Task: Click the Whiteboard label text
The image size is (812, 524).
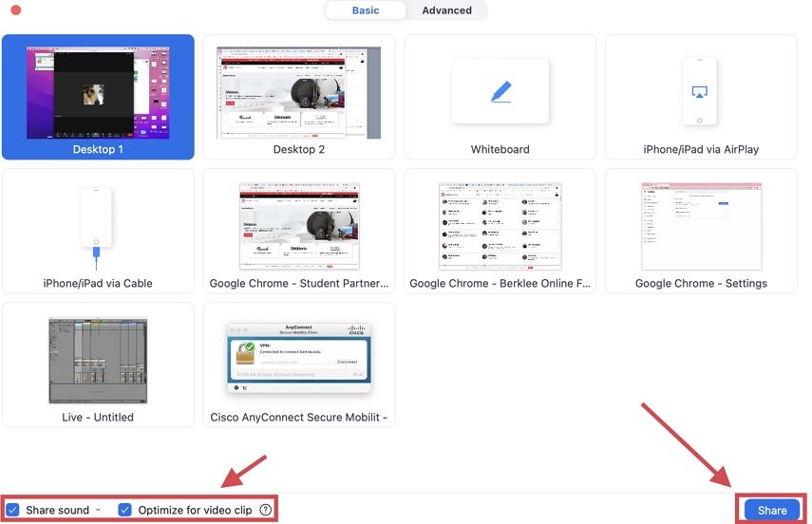Action: pyautogui.click(x=500, y=150)
